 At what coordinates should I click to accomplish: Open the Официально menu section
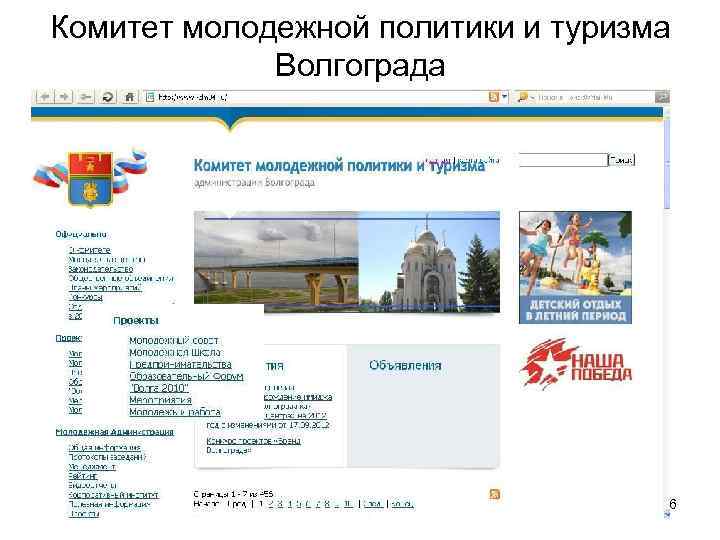pyautogui.click(x=81, y=234)
